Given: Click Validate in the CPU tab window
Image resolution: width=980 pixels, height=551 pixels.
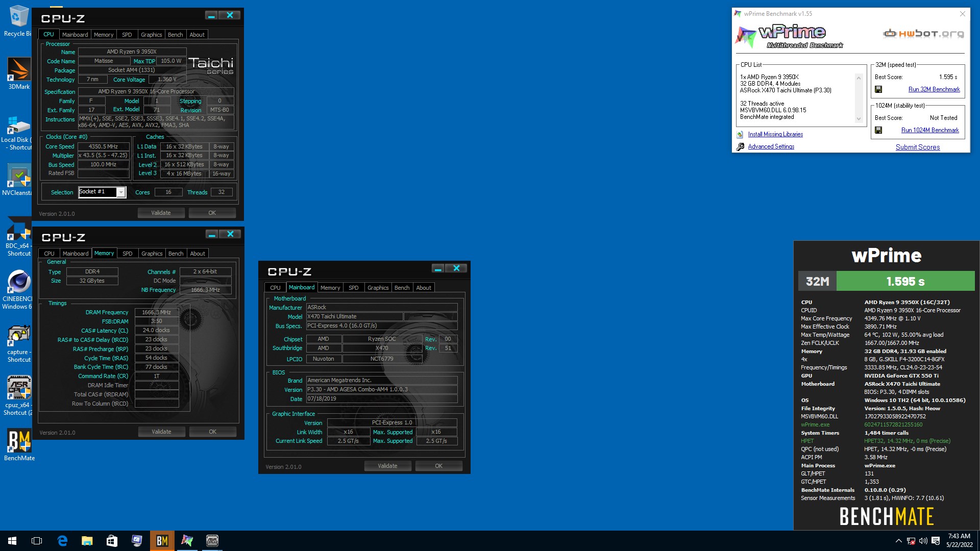Looking at the screenshot, I should coord(161,213).
